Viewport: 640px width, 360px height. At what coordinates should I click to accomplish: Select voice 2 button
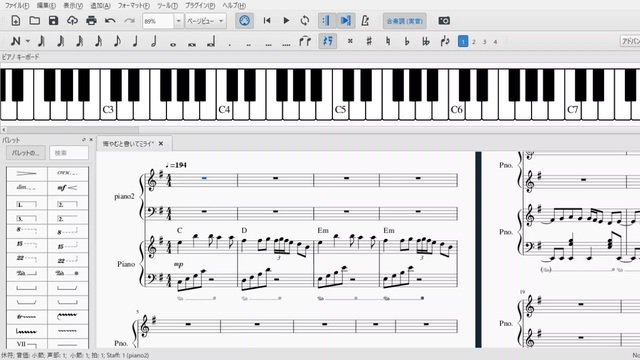click(474, 42)
